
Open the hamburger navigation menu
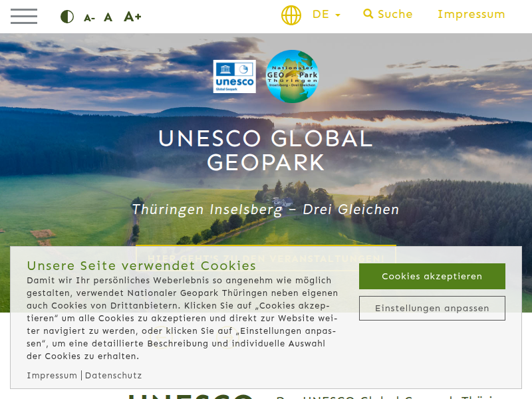[x=24, y=16]
